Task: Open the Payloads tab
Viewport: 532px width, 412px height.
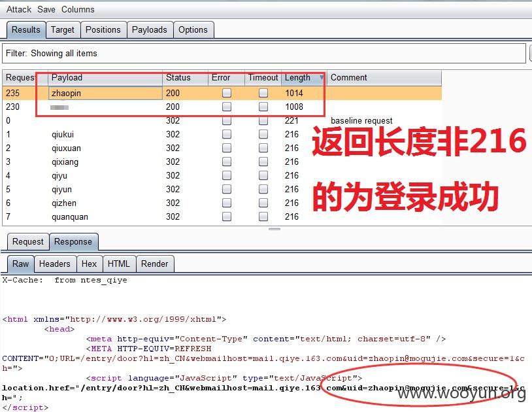Action: click(x=149, y=30)
